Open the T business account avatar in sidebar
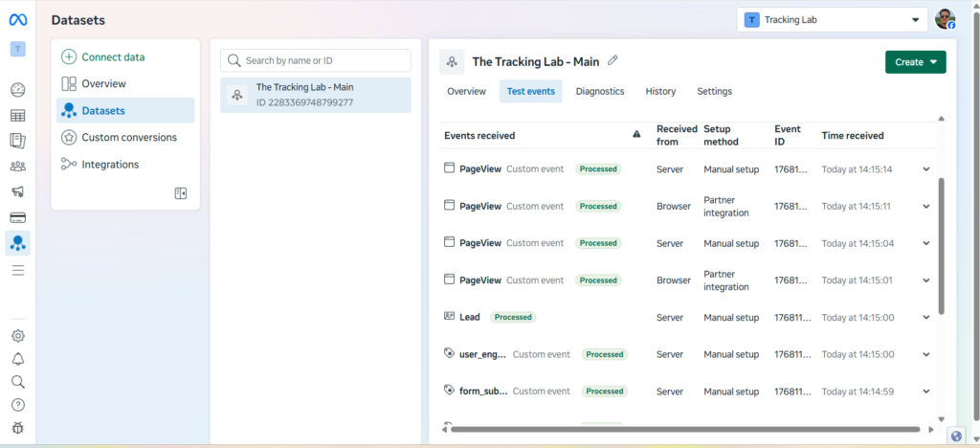 (17, 49)
